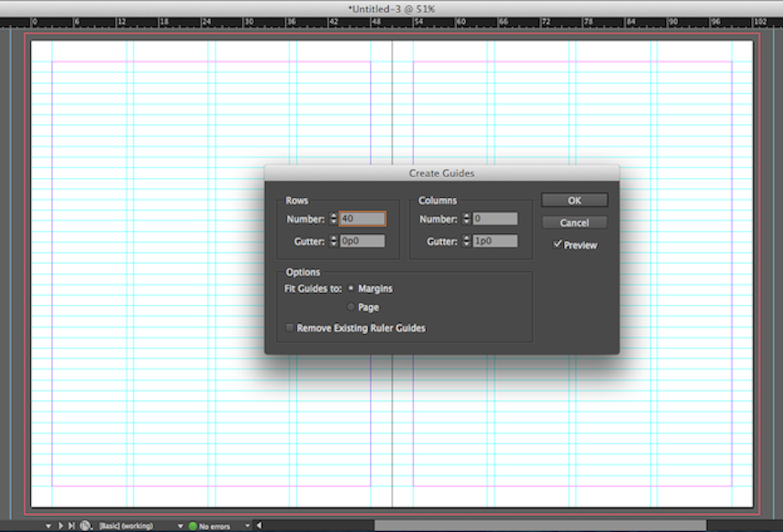Click the Columns Number input field
Viewport: 783px width, 532px height.
494,219
